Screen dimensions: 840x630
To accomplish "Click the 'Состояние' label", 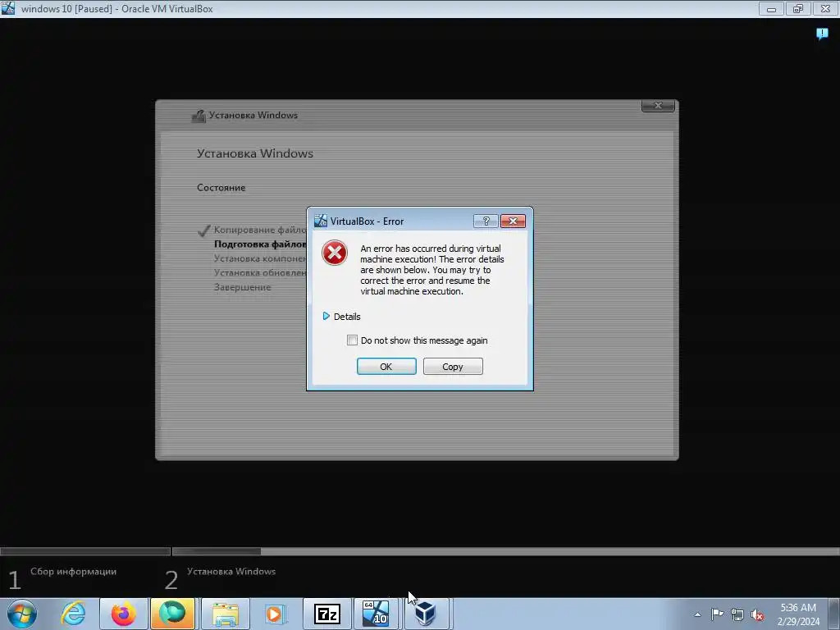I will point(221,188).
